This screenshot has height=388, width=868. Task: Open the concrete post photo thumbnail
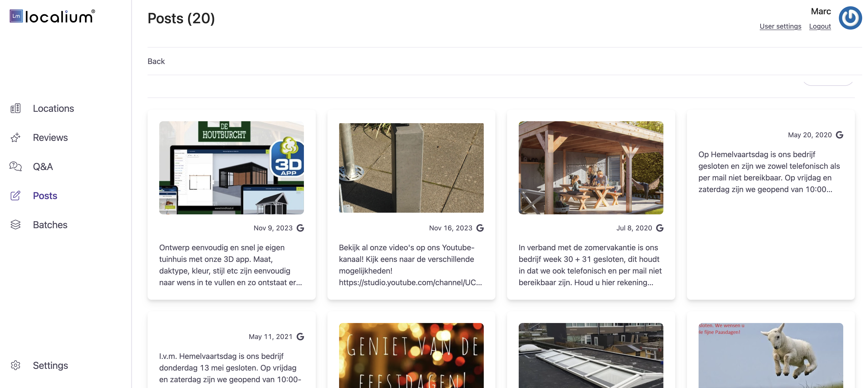click(x=411, y=168)
